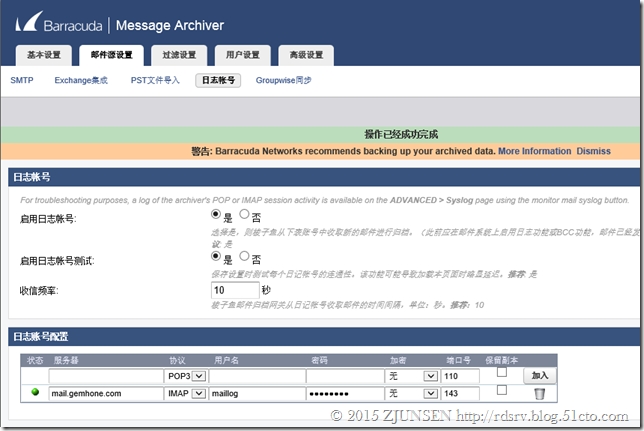
Task: Open the Groupwise同步 subpage
Action: pyautogui.click(x=283, y=80)
